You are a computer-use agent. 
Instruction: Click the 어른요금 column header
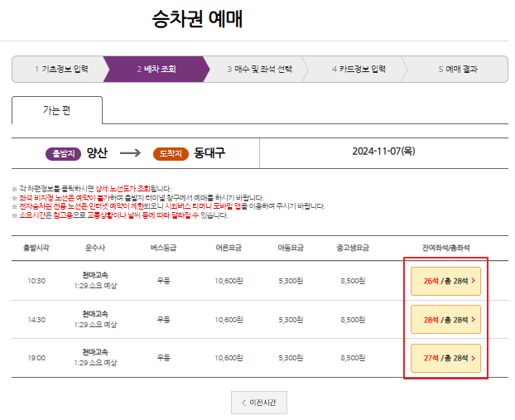229,248
